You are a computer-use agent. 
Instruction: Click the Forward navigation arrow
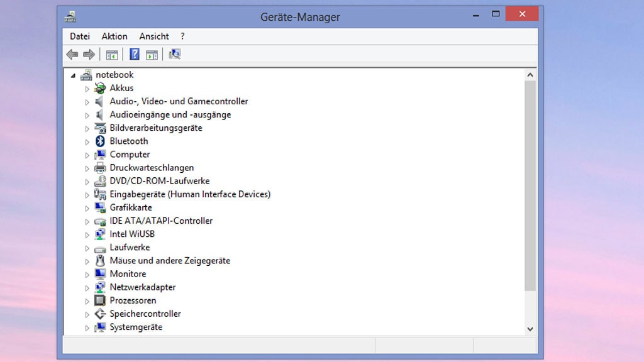(x=88, y=54)
